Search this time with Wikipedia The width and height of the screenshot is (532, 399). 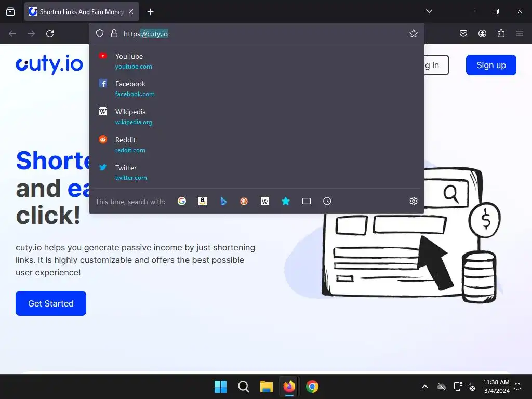(264, 201)
